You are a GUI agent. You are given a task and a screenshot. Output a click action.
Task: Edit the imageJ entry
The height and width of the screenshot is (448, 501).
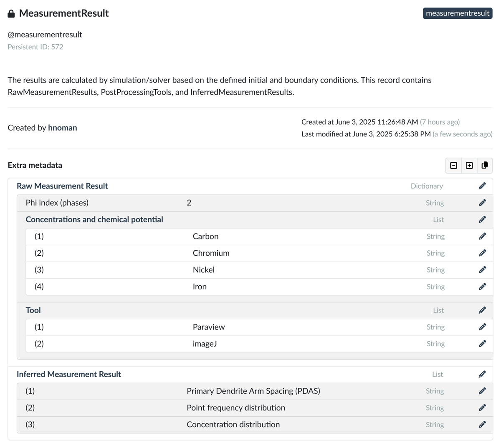482,344
